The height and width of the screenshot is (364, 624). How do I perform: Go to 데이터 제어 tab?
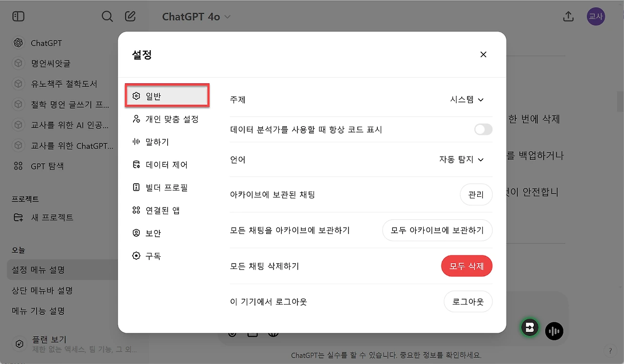coord(167,165)
